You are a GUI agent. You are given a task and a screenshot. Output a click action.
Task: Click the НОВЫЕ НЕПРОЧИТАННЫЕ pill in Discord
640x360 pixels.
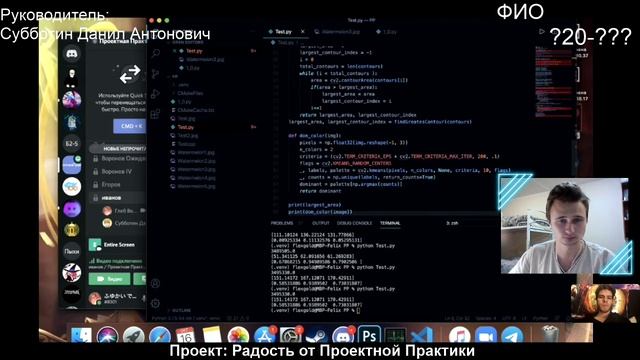(x=119, y=149)
